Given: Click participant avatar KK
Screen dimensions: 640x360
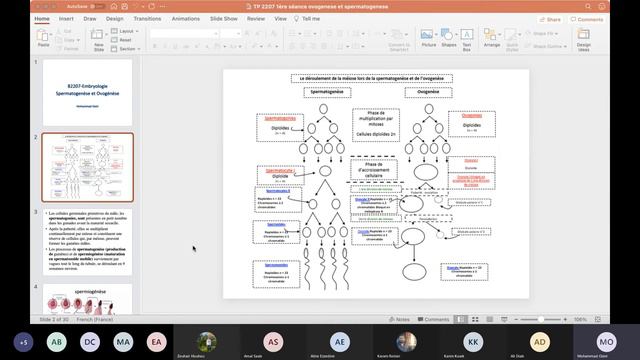Looking at the screenshot, I should point(473,342).
